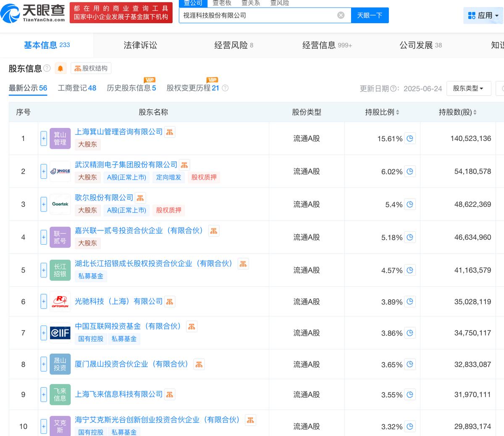The width and height of the screenshot is (504, 436).
Task: Open equity structure icon for 中国互联网投资基金
Action: [x=192, y=326]
